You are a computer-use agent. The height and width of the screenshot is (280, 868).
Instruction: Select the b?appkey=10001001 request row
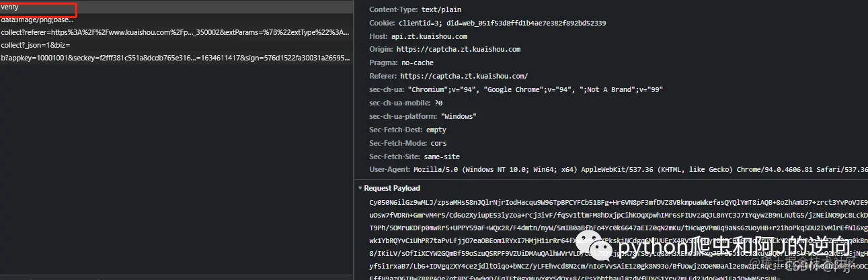coord(176,58)
